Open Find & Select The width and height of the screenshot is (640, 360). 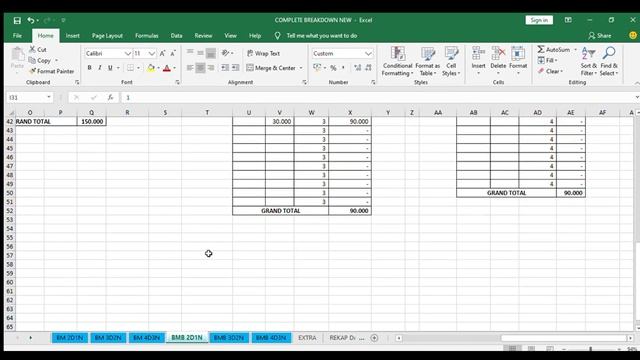(609, 61)
